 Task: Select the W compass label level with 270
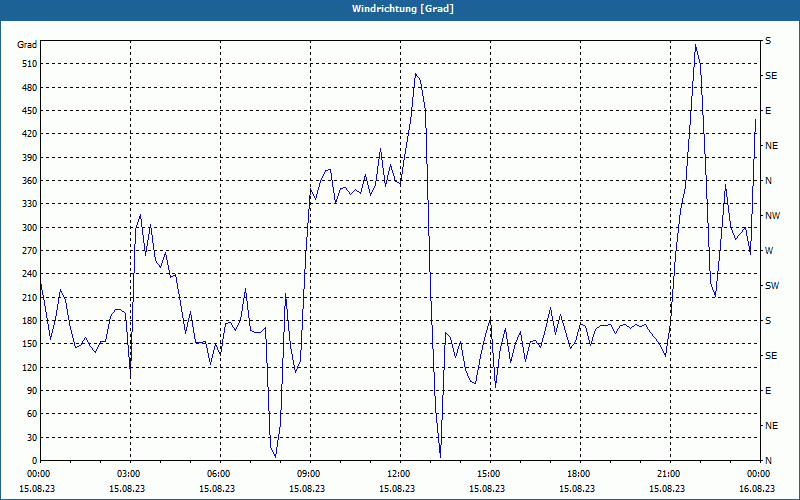(769, 251)
